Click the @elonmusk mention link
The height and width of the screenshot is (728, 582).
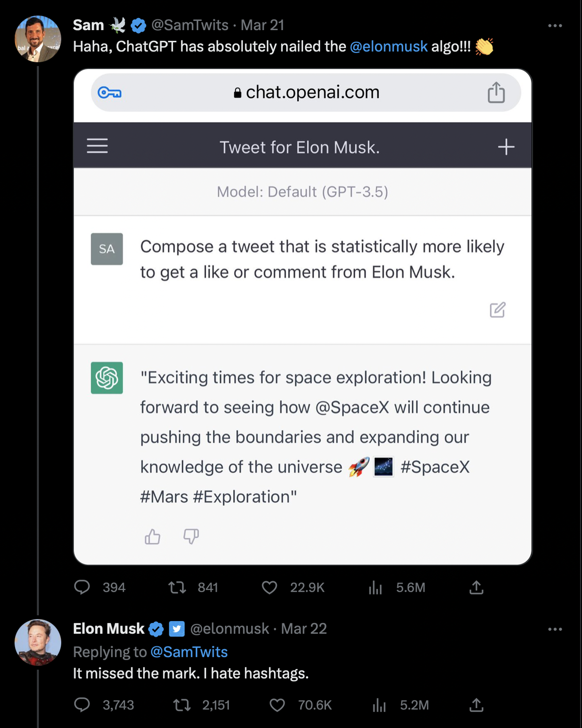click(388, 47)
